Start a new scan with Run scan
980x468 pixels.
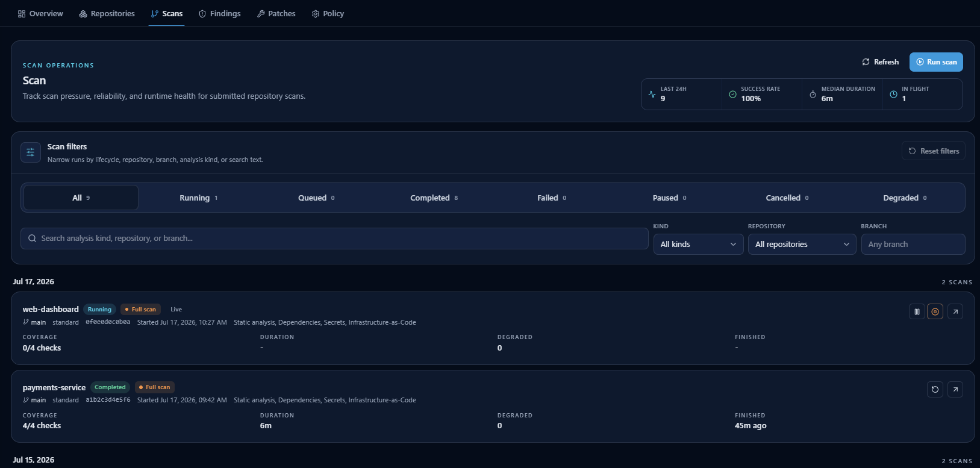936,62
